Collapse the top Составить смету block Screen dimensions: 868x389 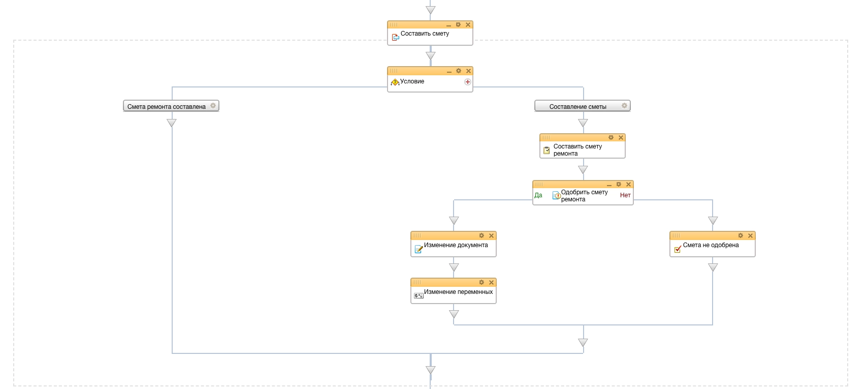tap(448, 25)
